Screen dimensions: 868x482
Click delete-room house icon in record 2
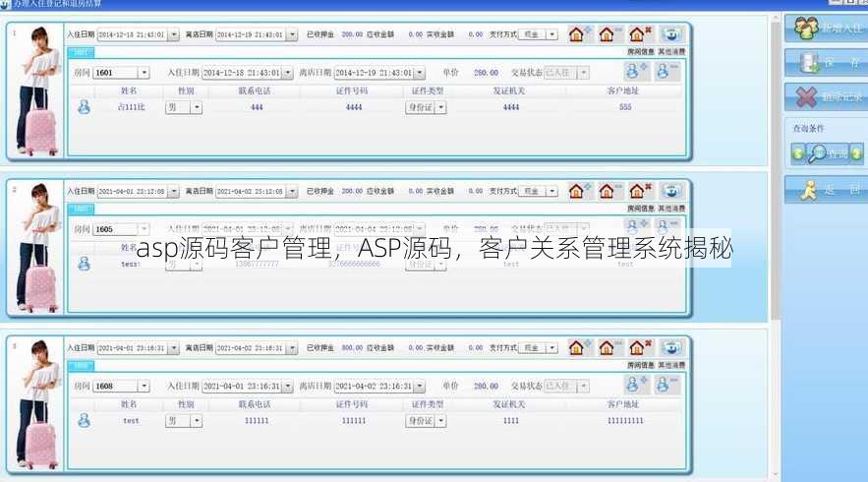pos(639,191)
